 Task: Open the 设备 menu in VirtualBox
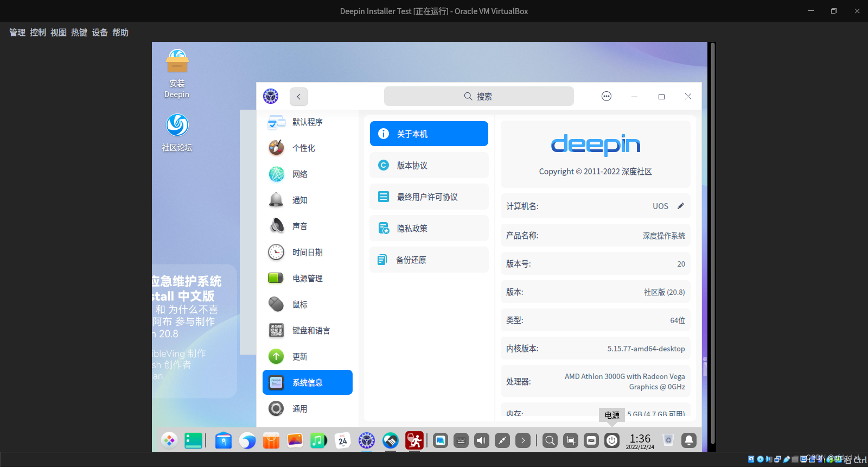[100, 33]
